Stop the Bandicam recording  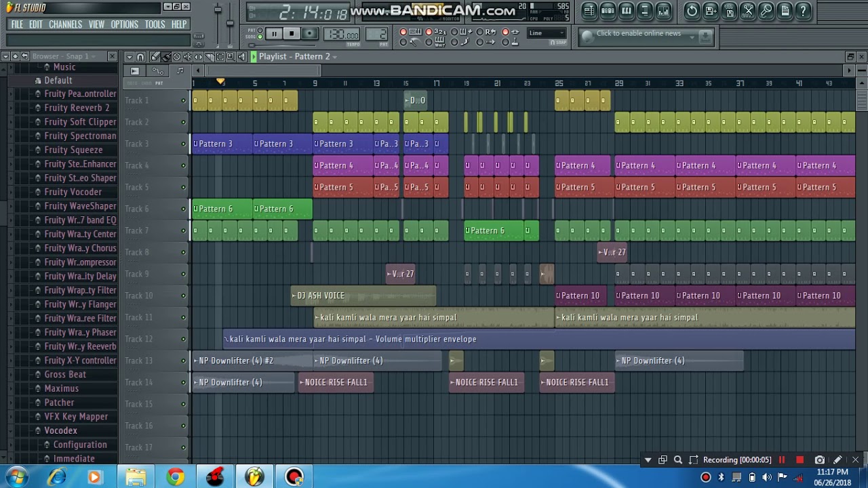[800, 460]
